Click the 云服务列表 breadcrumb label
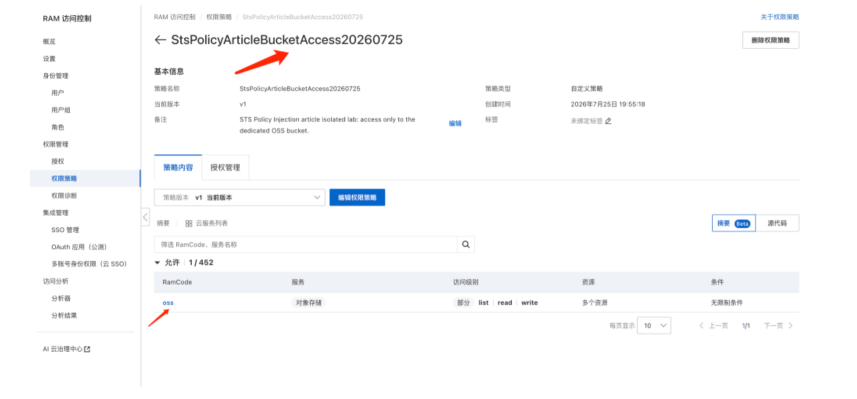Image resolution: width=857 pixels, height=399 pixels. pyautogui.click(x=212, y=224)
